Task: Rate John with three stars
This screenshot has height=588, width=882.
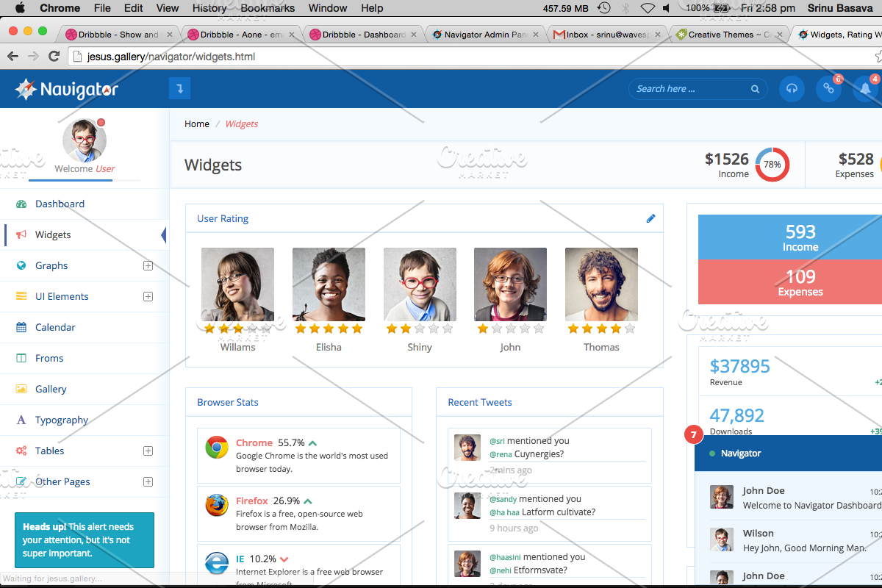Action: [x=511, y=331]
